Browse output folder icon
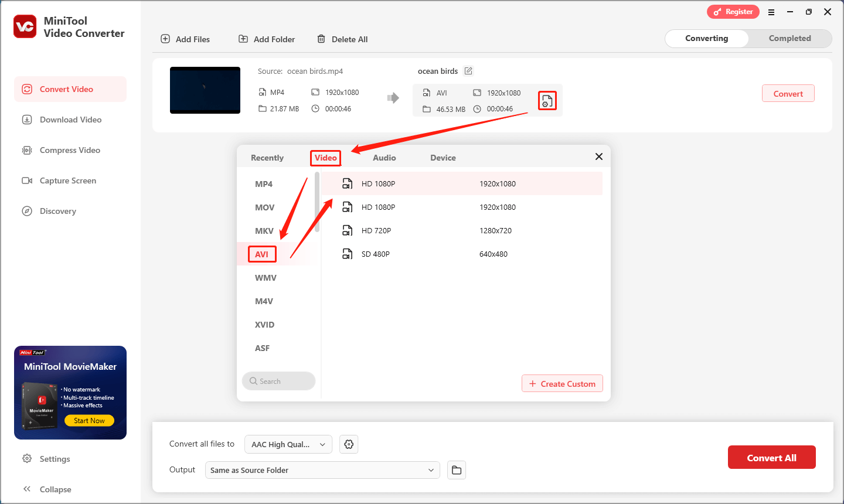Screen dimensions: 844x504 pos(457,470)
